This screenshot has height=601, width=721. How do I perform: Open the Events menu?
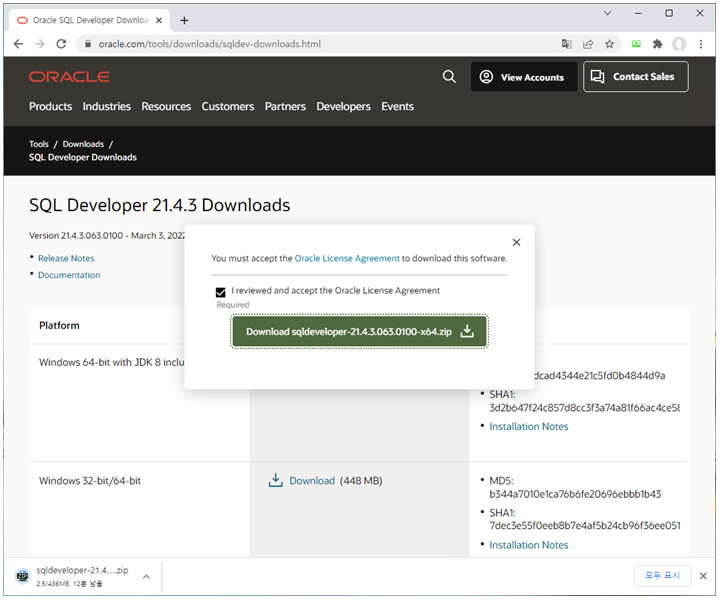[397, 106]
